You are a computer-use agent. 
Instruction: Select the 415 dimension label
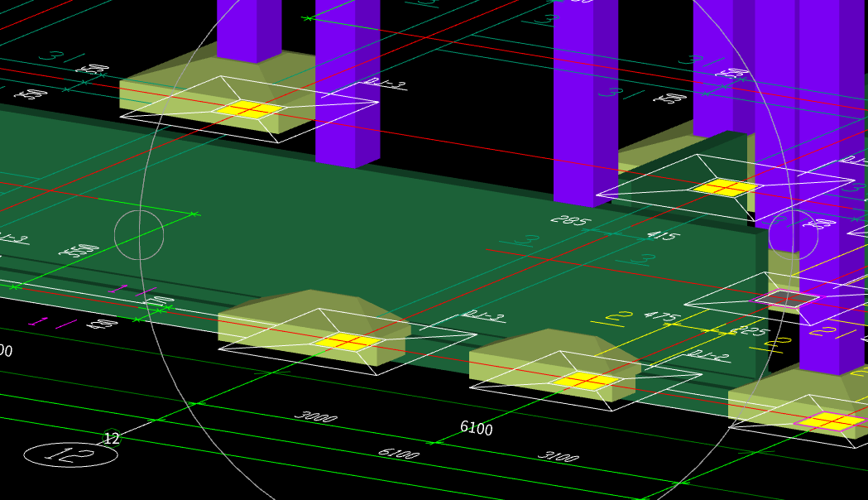[662, 235]
